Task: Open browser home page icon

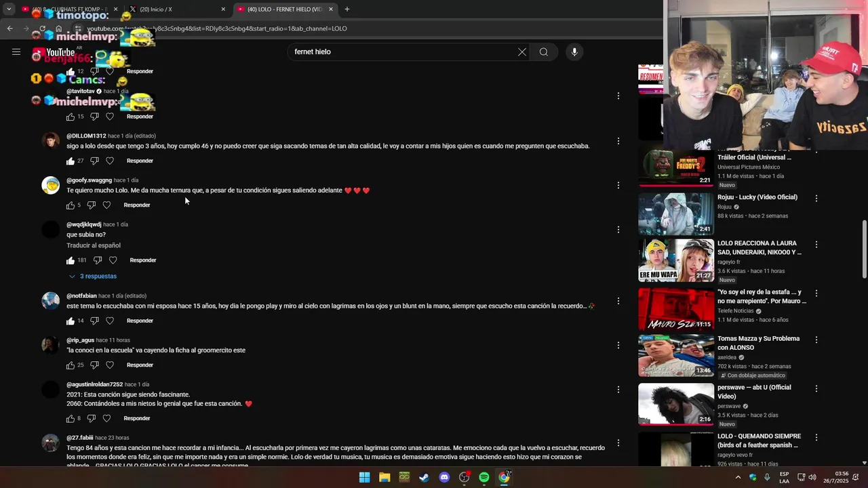Action: coord(59,28)
